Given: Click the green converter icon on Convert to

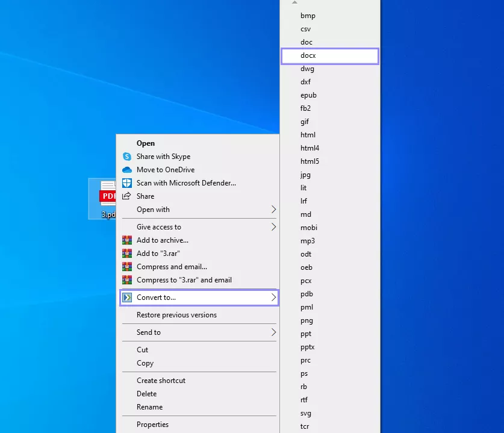Looking at the screenshot, I should click(127, 297).
